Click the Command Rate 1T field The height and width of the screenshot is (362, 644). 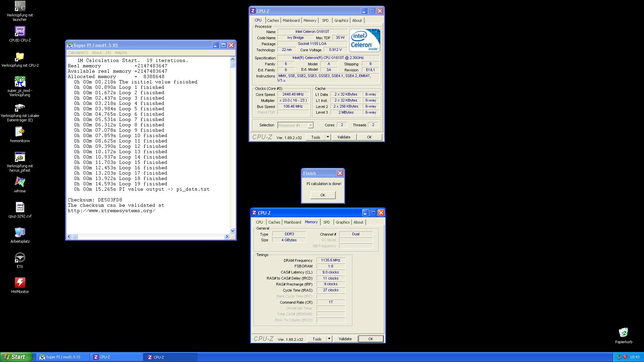pyautogui.click(x=330, y=302)
